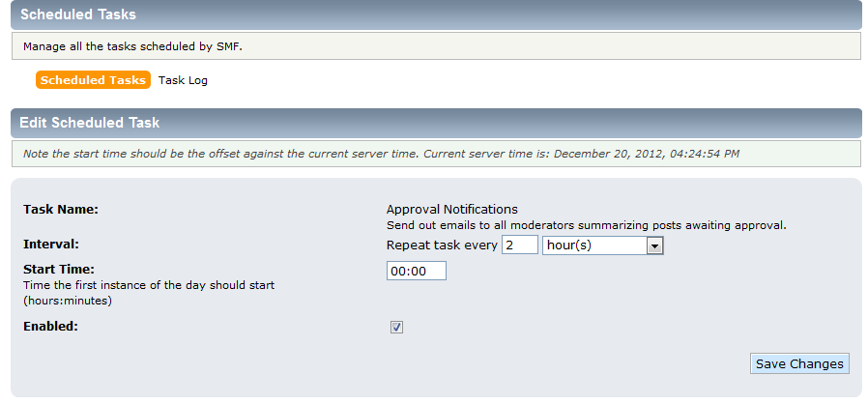Click the '(hours:minutes)' hint text

[68, 301]
